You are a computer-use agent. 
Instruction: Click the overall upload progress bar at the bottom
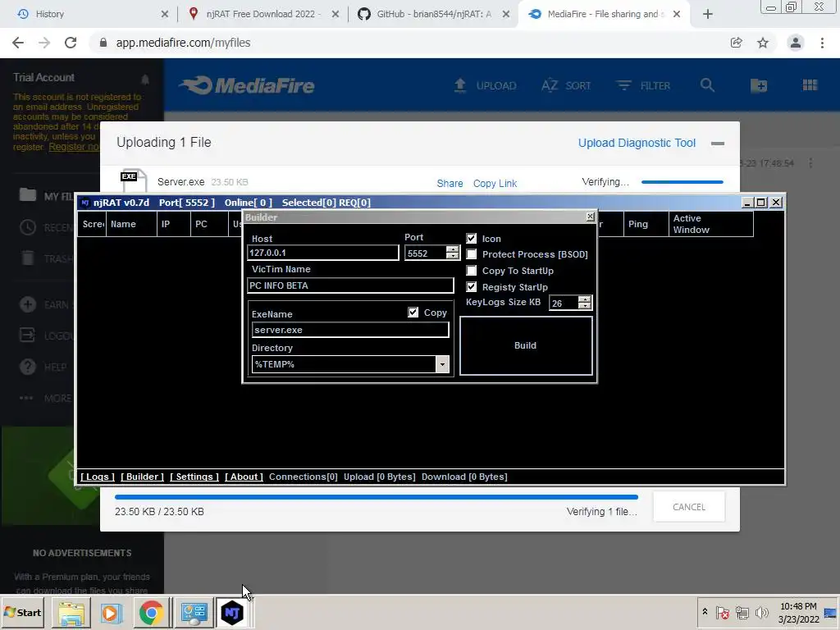377,497
